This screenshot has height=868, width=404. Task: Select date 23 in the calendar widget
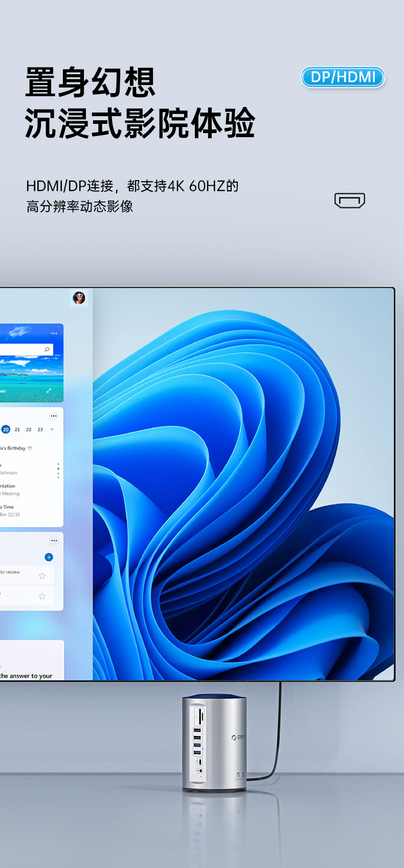coord(40,429)
